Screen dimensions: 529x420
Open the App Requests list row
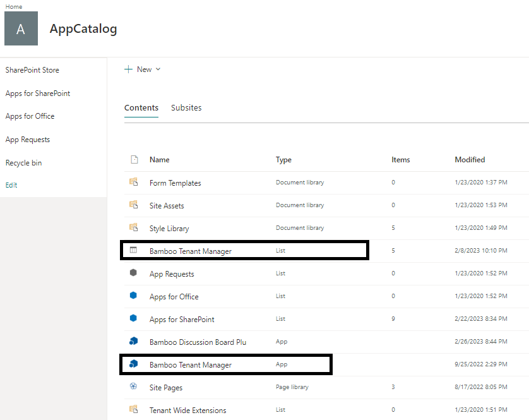click(172, 274)
